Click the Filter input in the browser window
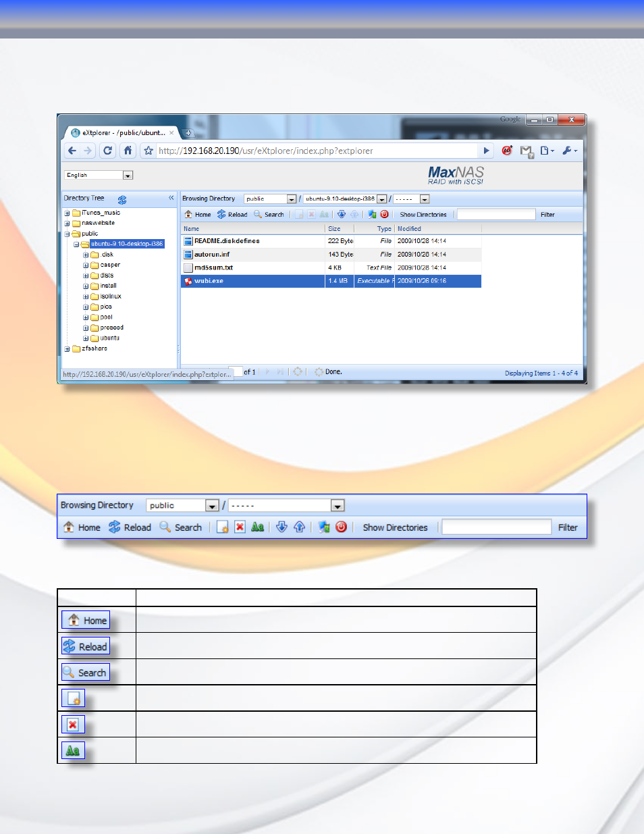This screenshot has height=834, width=644. tap(496, 215)
